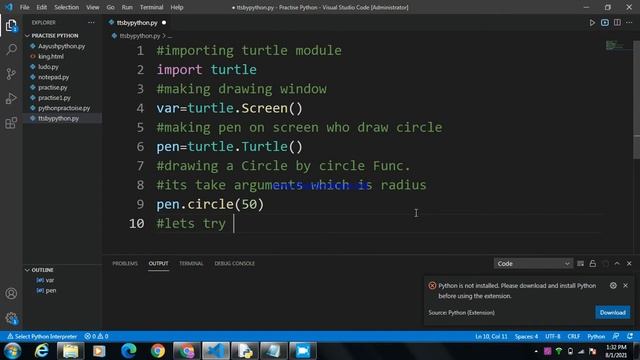Open the Code output channel dropdown
640x360 pixels.
(x=533, y=264)
